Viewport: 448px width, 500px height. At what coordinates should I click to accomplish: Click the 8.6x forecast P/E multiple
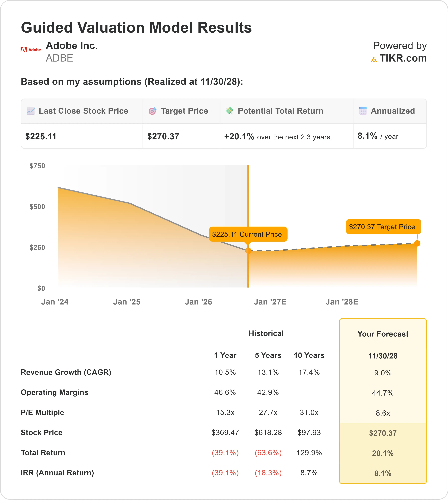[x=383, y=413]
